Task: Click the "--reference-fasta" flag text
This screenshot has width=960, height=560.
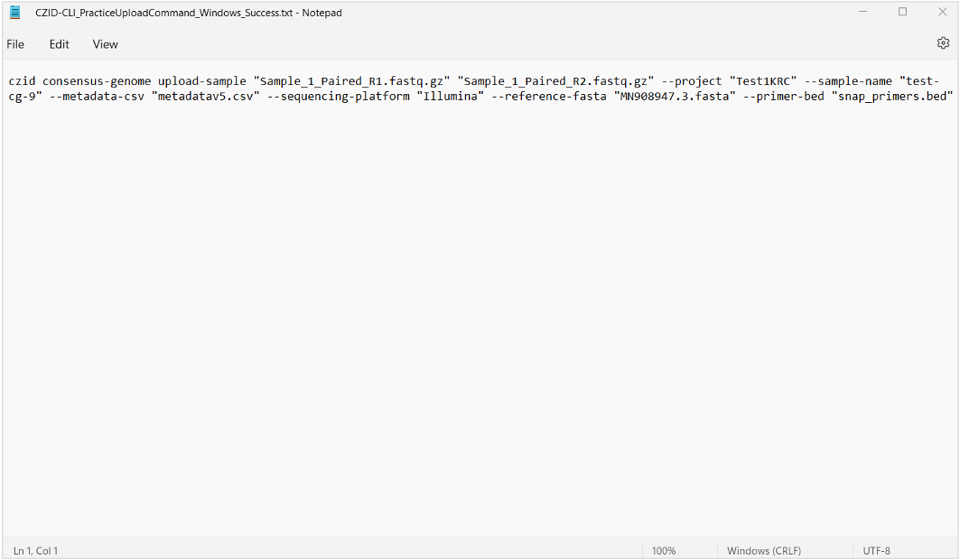Action: tap(549, 97)
